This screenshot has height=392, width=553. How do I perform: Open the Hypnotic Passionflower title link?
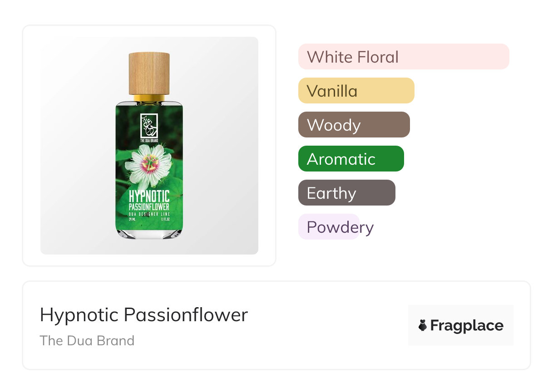click(x=143, y=314)
